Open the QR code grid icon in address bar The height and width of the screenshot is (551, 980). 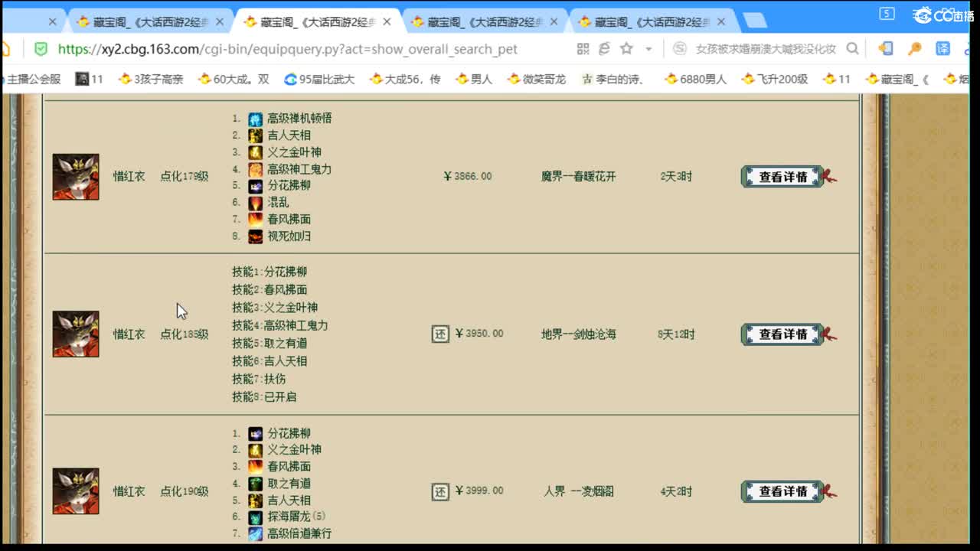[x=583, y=49]
